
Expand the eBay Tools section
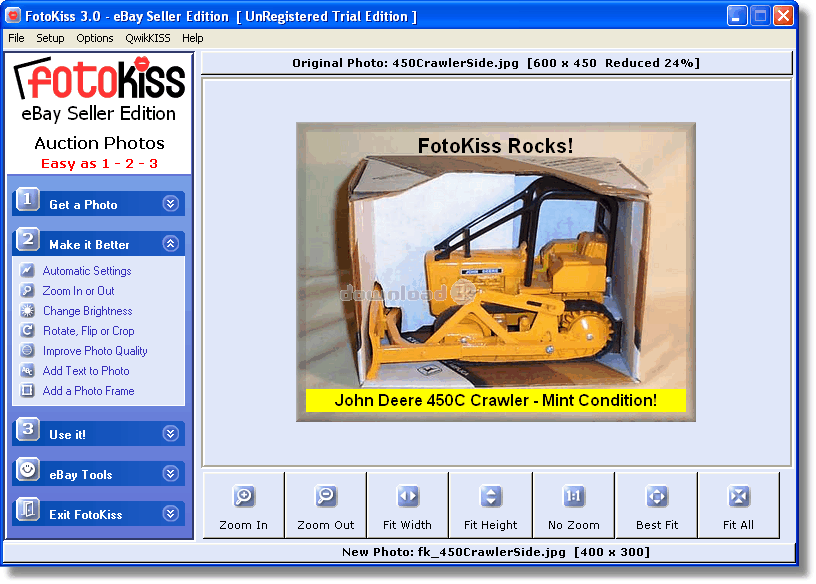(x=170, y=474)
